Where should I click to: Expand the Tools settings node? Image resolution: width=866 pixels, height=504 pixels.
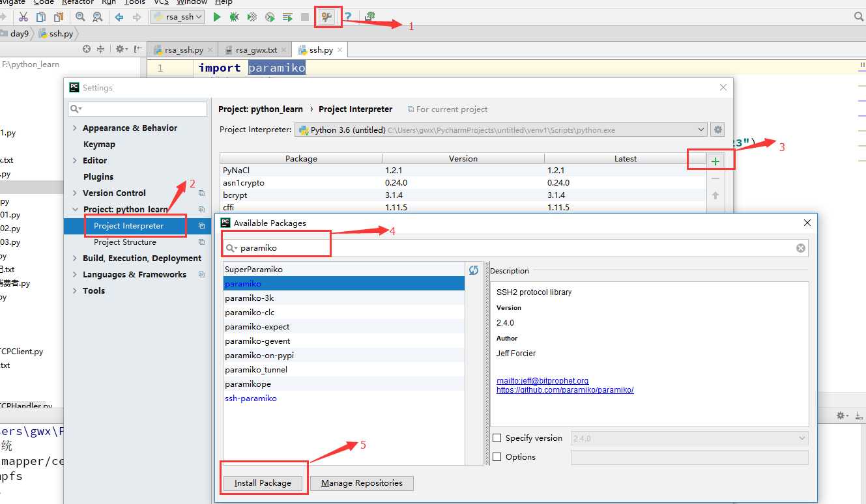pyautogui.click(x=75, y=291)
